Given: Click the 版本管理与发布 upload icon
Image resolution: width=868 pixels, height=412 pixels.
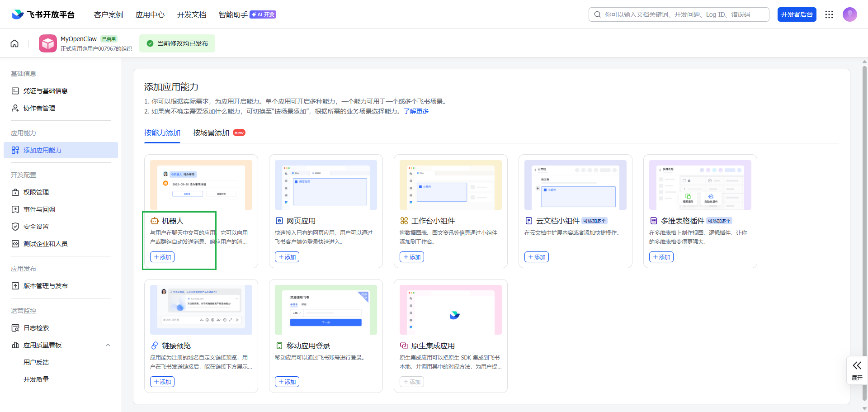Looking at the screenshot, I should point(15,285).
